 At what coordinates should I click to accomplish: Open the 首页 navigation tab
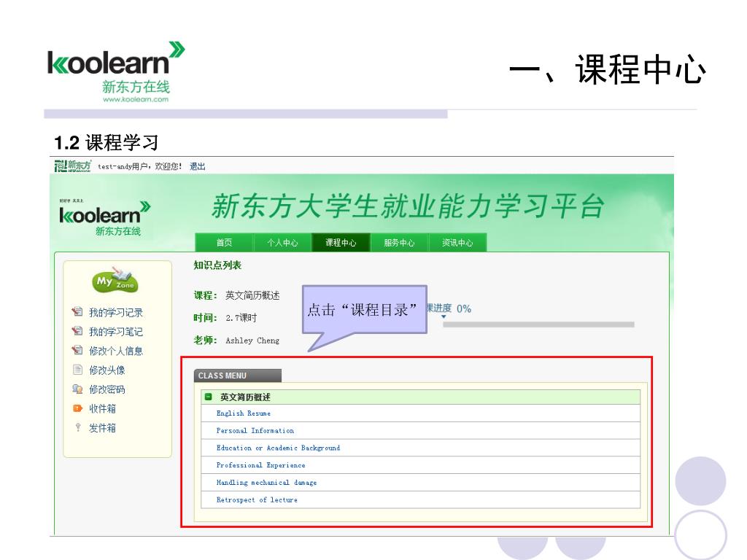coord(225,242)
